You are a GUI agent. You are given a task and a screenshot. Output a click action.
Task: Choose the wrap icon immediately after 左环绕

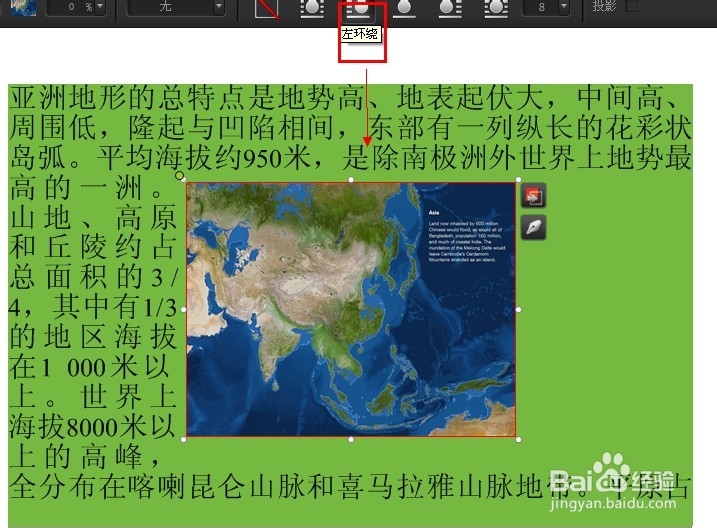pyautogui.click(x=404, y=8)
